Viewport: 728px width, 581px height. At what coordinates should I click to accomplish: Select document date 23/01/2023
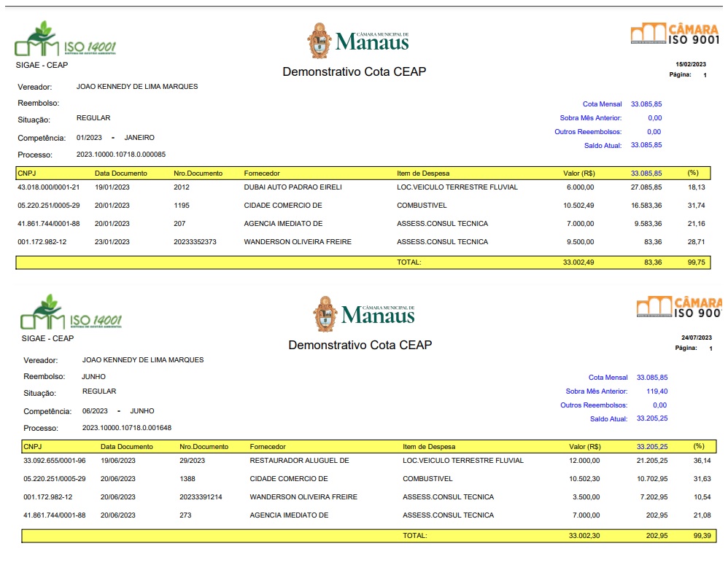coord(112,242)
